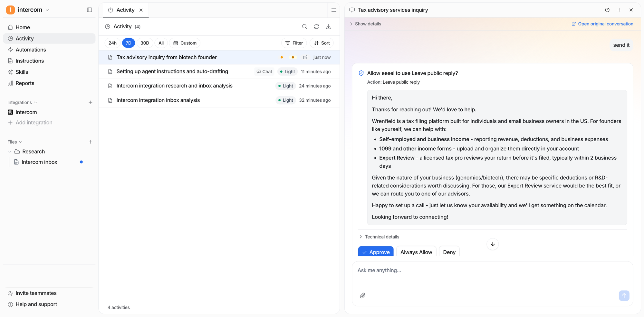
Task: Open Tax advisory inquiry from biotech founder
Action: [219, 57]
